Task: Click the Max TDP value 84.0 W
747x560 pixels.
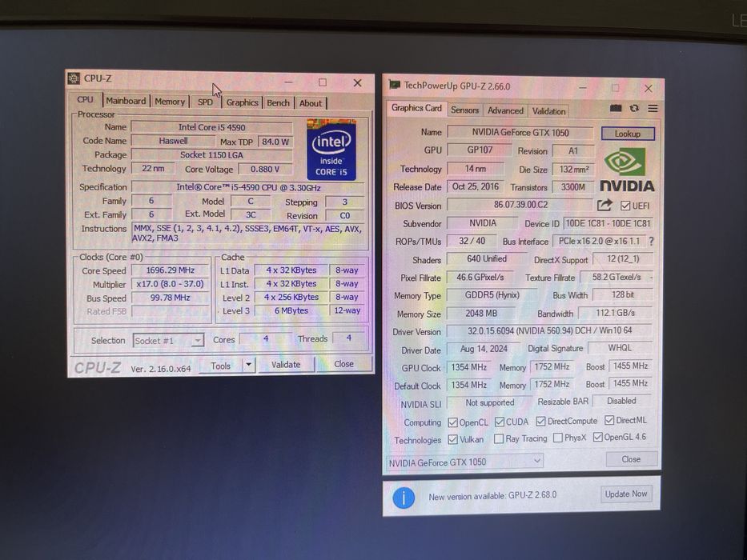Action: pos(275,142)
